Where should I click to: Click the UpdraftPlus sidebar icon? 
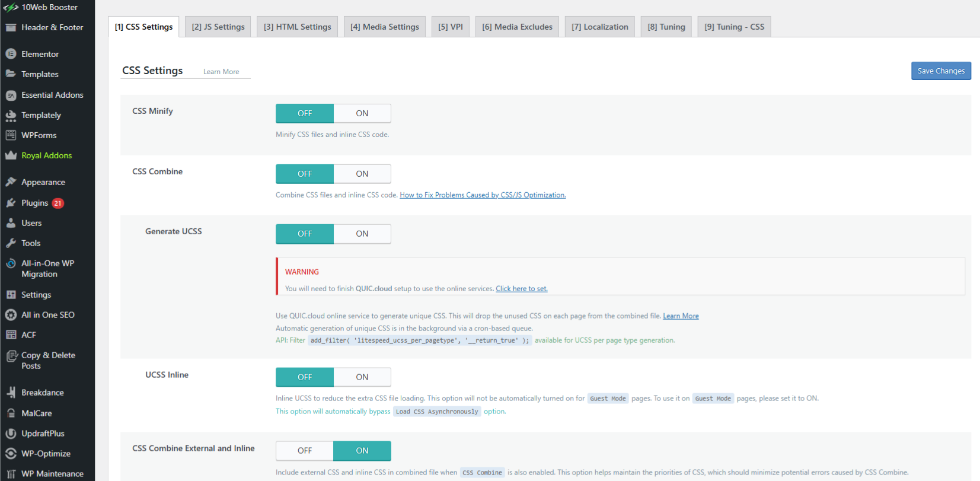coord(11,434)
